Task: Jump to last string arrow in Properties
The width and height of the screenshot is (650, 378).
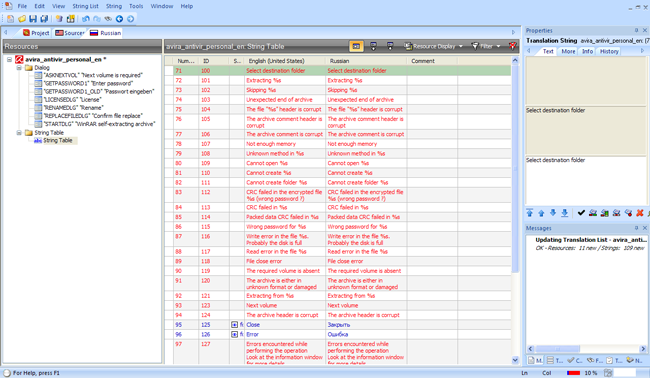Action: (x=565, y=213)
